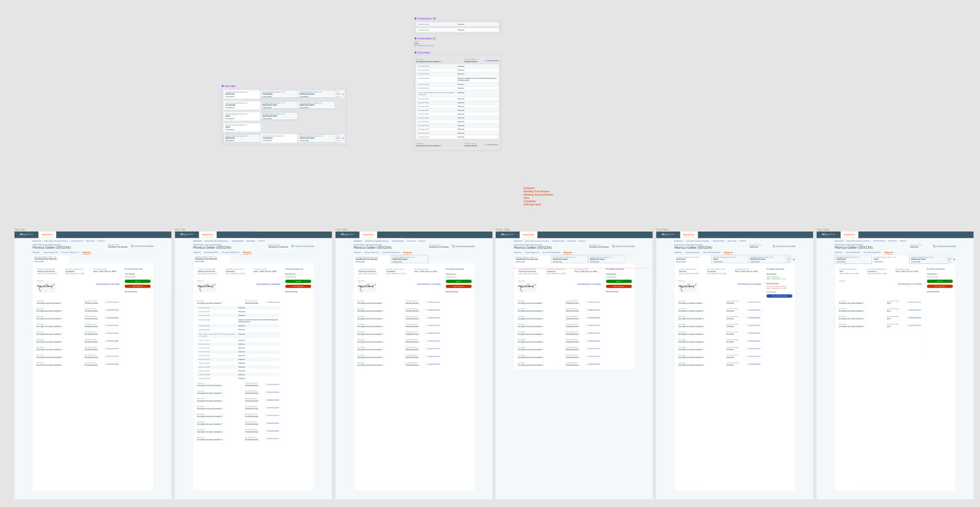Click View/Print DocuSign icon in Four Tabs frame showing Sent documents
Viewport: 980px width, 507px height.
934,246
